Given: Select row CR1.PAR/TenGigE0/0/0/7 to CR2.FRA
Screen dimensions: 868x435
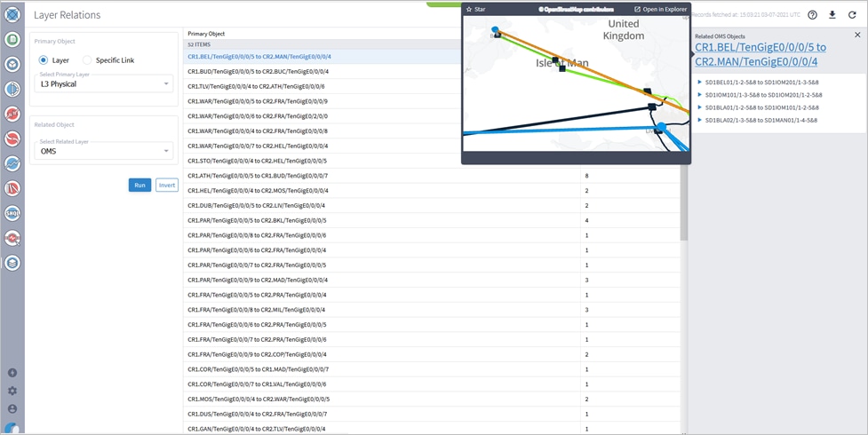Looking at the screenshot, I should (x=432, y=265).
